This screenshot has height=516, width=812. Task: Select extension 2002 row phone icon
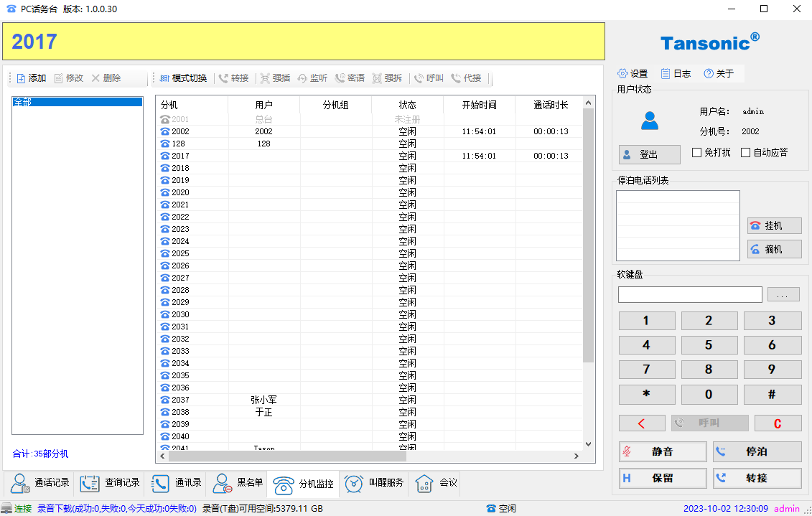(x=165, y=131)
